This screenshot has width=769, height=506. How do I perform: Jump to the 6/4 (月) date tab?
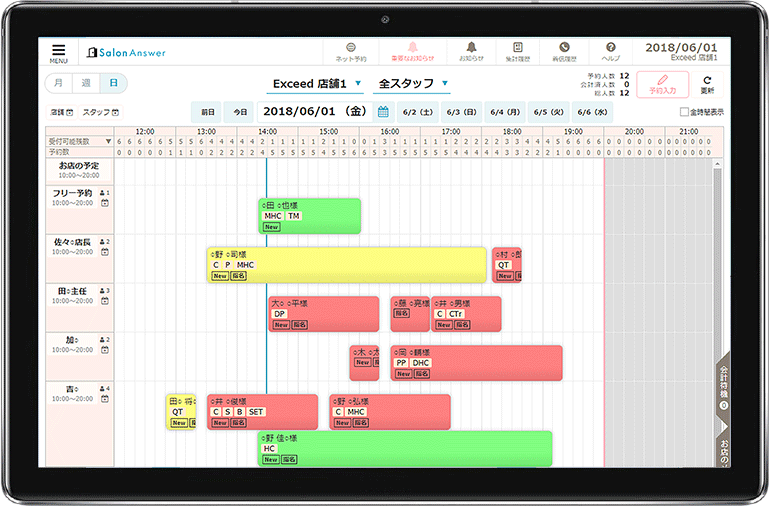coord(505,112)
